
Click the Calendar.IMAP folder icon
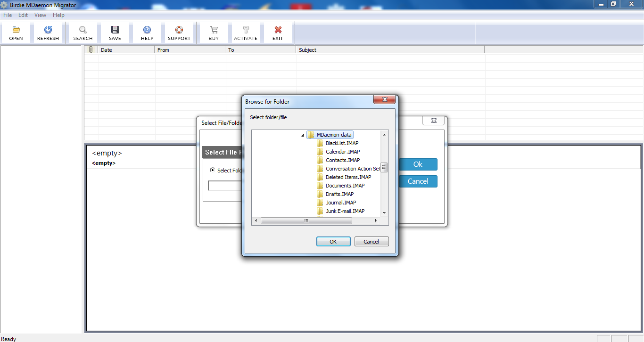pos(320,152)
